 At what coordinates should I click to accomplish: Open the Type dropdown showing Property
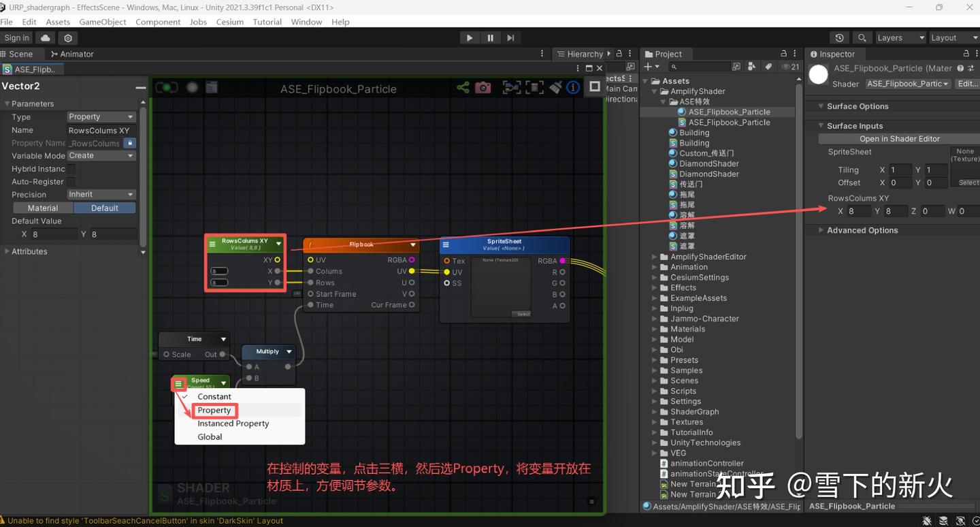(x=100, y=116)
